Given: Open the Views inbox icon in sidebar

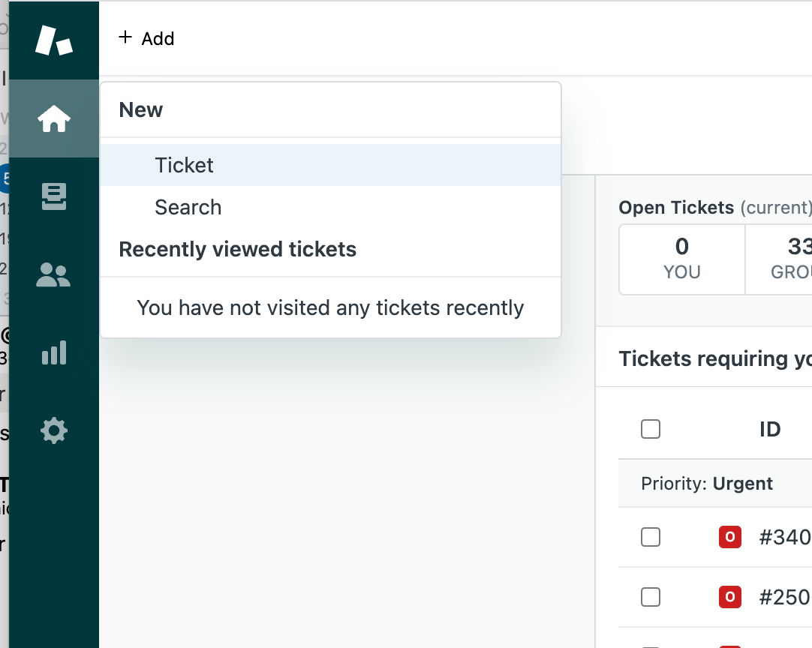Looking at the screenshot, I should click(54, 196).
